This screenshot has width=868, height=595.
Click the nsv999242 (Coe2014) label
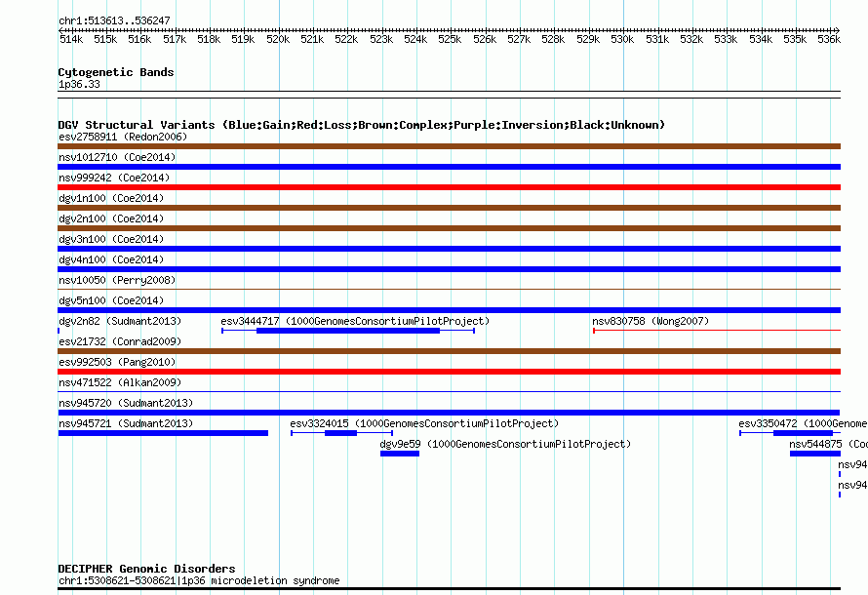tap(114, 178)
